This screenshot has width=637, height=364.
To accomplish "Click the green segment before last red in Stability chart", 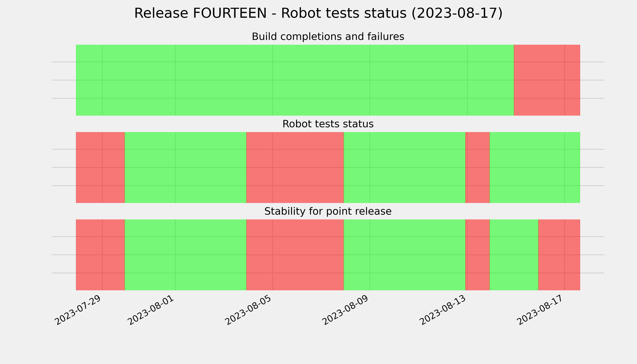I will click(x=514, y=255).
